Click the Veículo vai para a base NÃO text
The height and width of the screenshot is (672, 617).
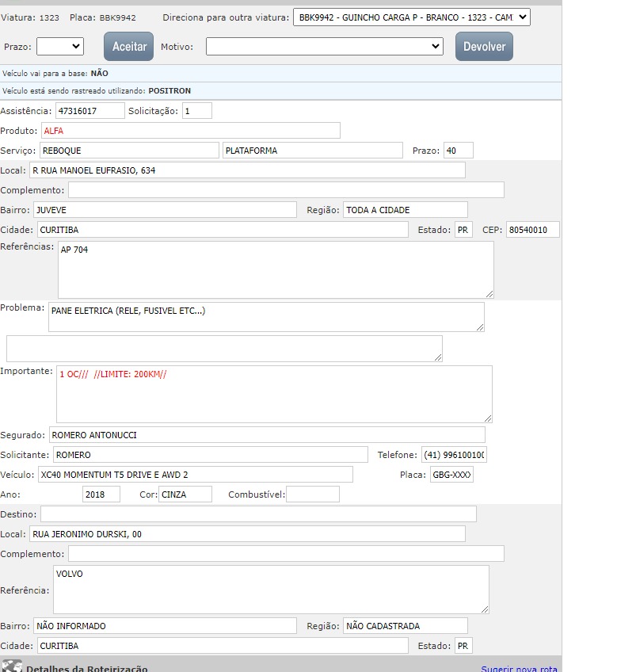(x=55, y=73)
